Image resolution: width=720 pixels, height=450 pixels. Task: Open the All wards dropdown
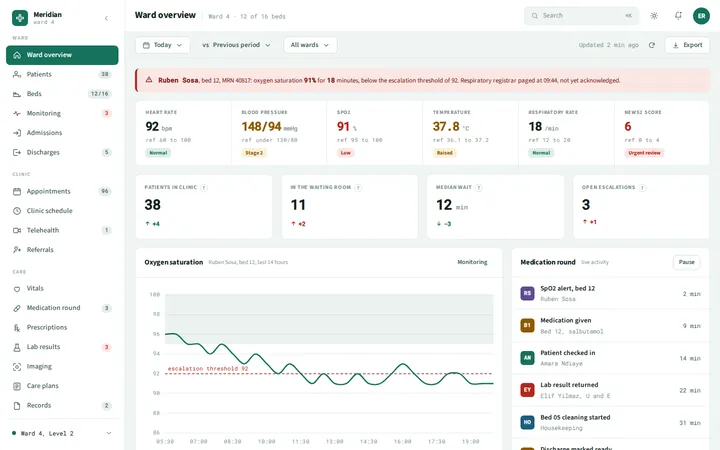310,45
